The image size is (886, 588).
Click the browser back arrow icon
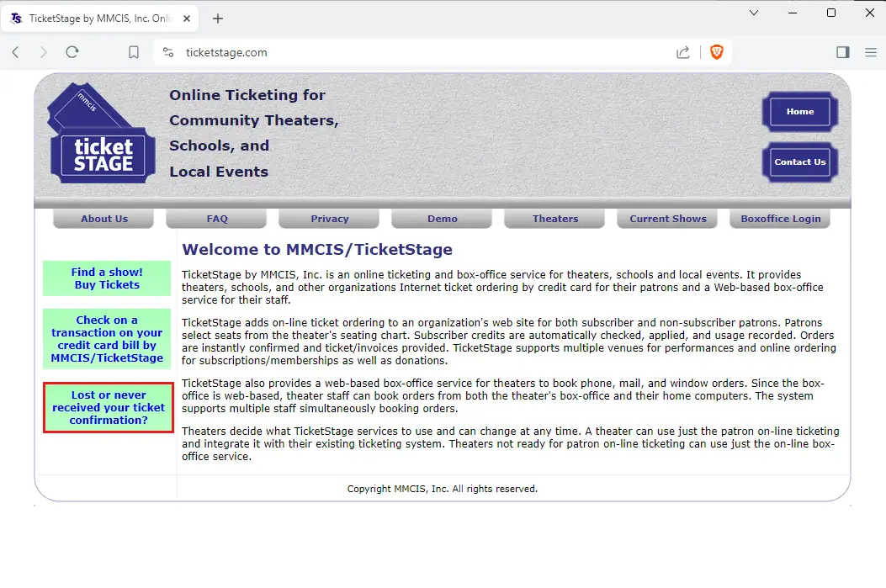(16, 52)
